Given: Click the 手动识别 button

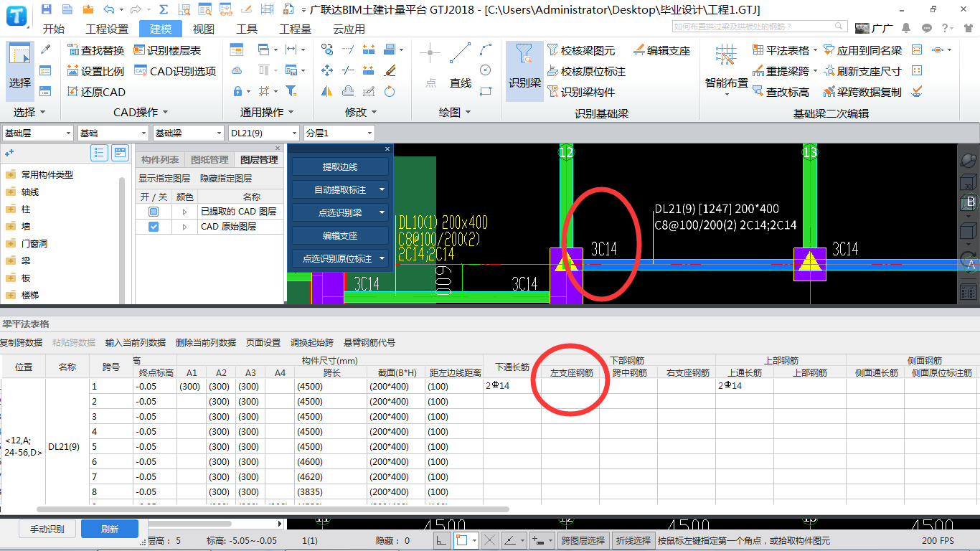Looking at the screenshot, I should click(47, 529).
